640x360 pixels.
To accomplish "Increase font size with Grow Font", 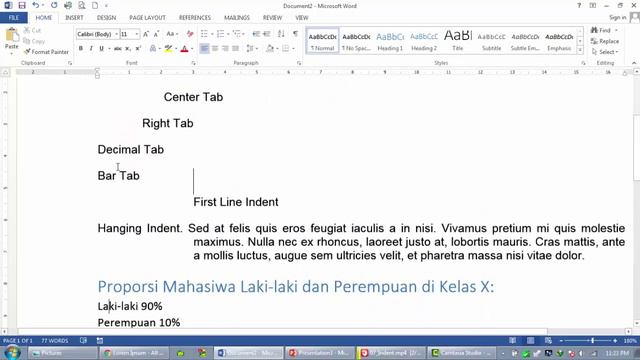I will point(146,34).
